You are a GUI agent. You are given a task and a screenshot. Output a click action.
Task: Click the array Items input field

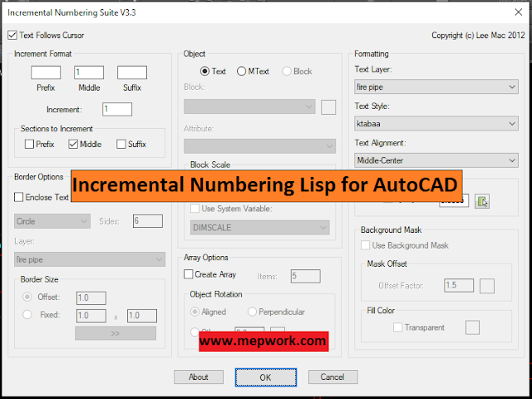[305, 276]
